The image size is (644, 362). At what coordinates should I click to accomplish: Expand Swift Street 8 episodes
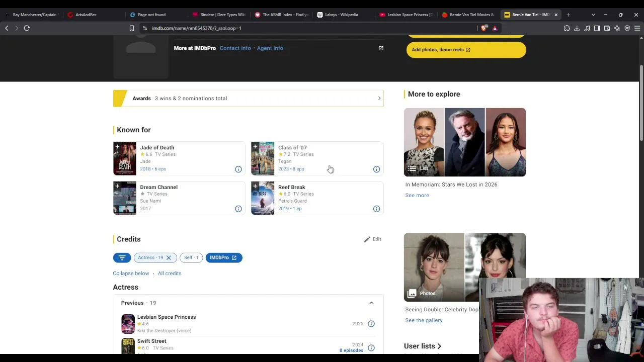[x=351, y=350]
